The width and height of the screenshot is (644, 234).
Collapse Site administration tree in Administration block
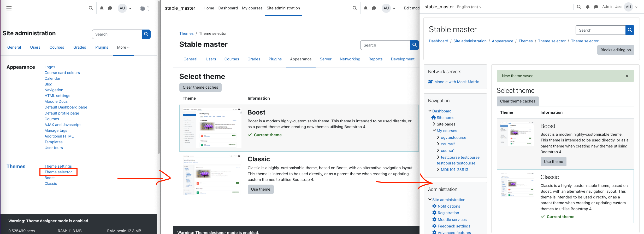coord(430,199)
